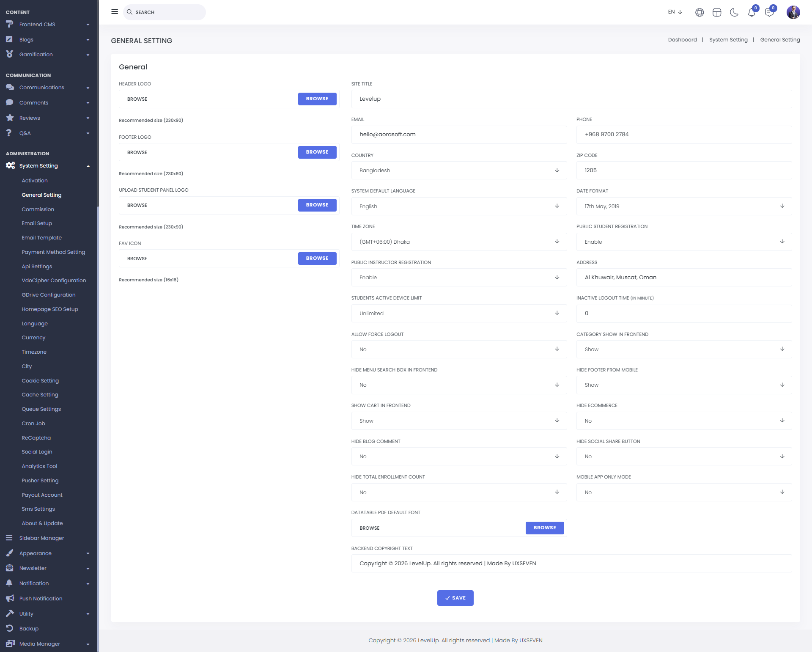
Task: Toggle dark mode moon icon
Action: (734, 12)
